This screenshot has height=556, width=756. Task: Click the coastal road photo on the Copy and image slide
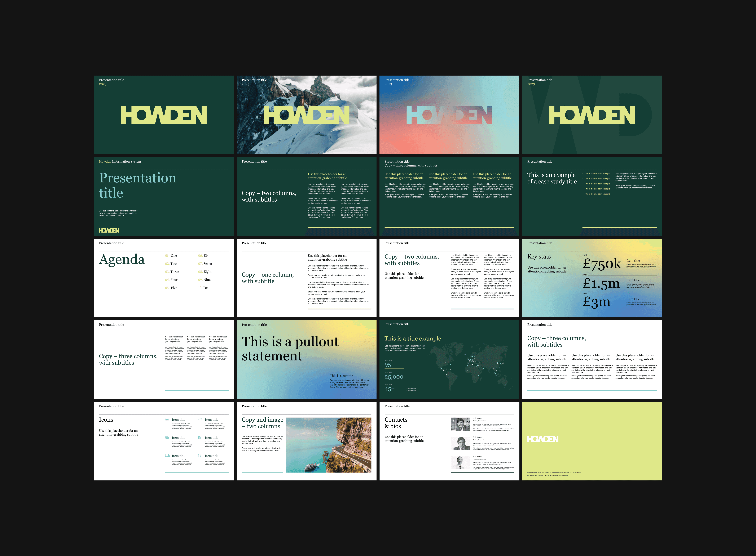click(x=329, y=445)
